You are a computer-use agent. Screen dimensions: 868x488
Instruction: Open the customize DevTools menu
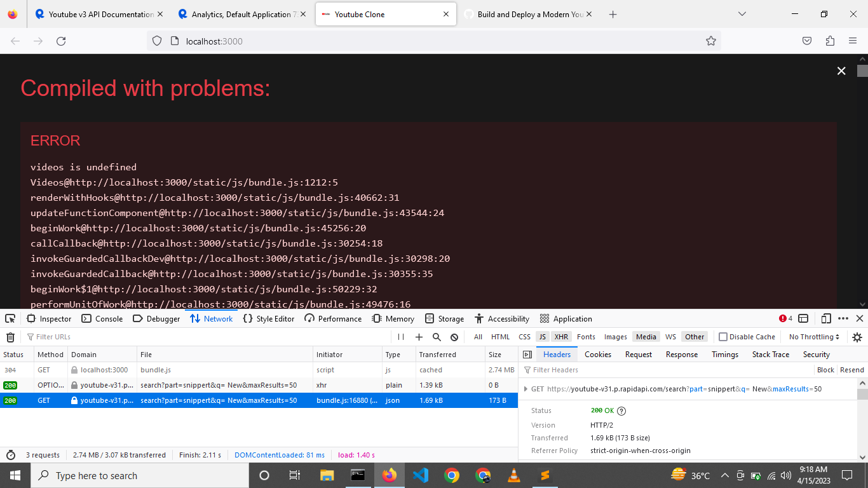(x=843, y=318)
